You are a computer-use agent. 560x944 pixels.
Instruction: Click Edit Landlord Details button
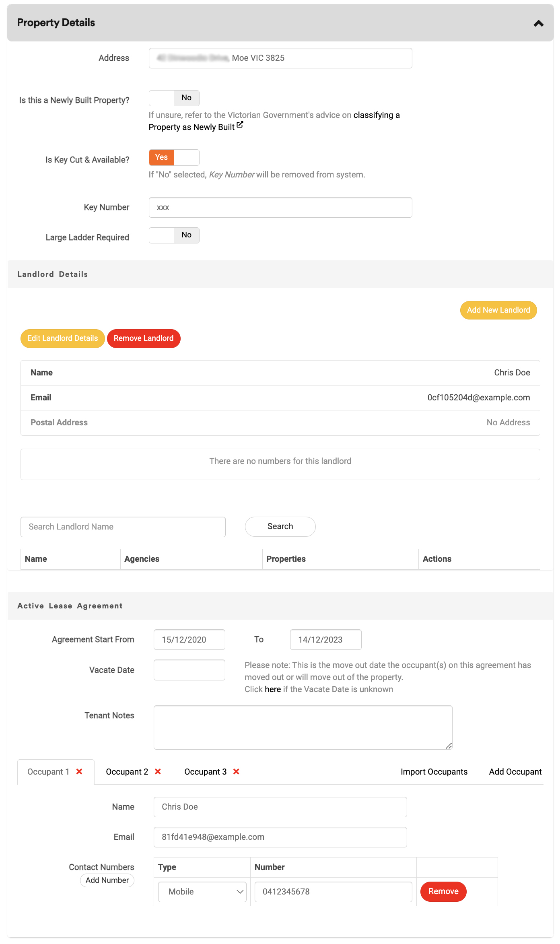[62, 338]
